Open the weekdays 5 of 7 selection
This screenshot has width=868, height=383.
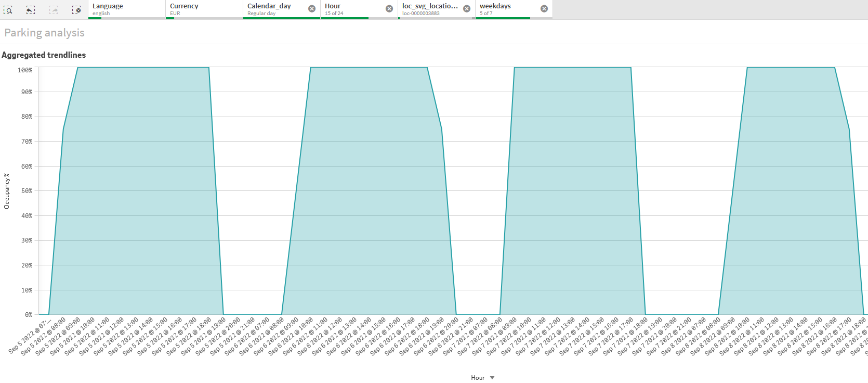[507, 9]
